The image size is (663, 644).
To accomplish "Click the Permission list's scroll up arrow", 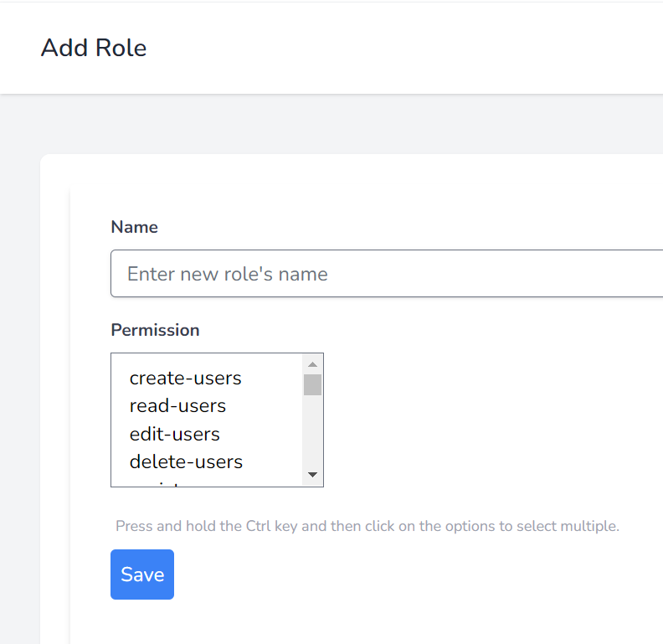I will point(313,364).
